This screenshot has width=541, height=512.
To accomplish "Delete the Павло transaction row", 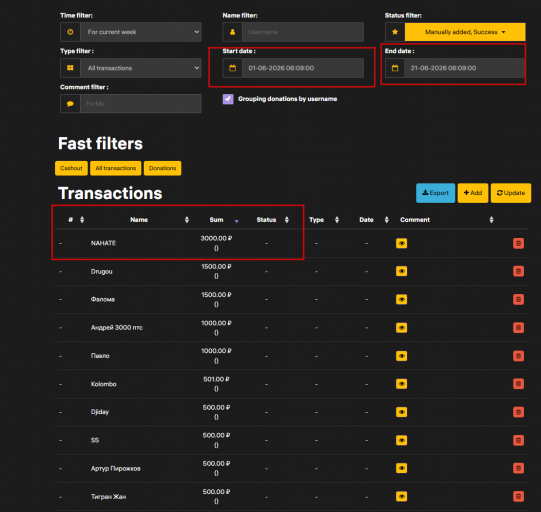I will pyautogui.click(x=518, y=356).
